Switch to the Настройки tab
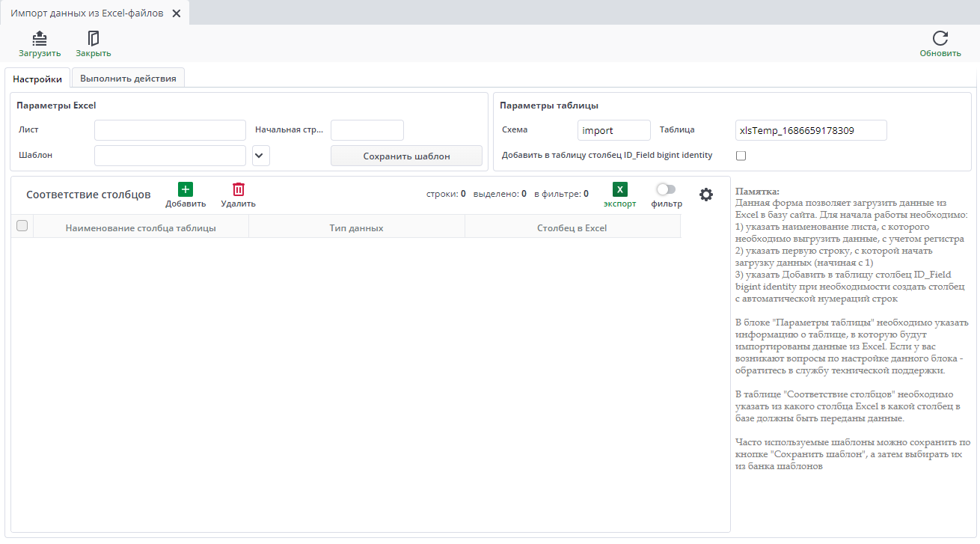The image size is (980, 544). (x=37, y=79)
